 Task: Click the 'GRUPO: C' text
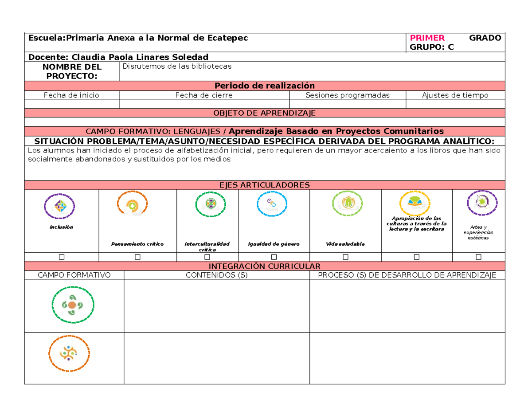pos(432,47)
